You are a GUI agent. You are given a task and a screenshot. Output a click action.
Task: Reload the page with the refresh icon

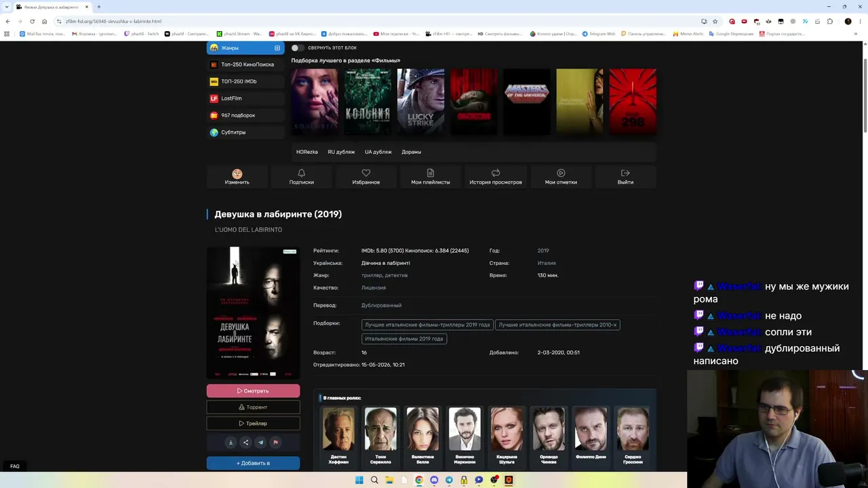[32, 21]
